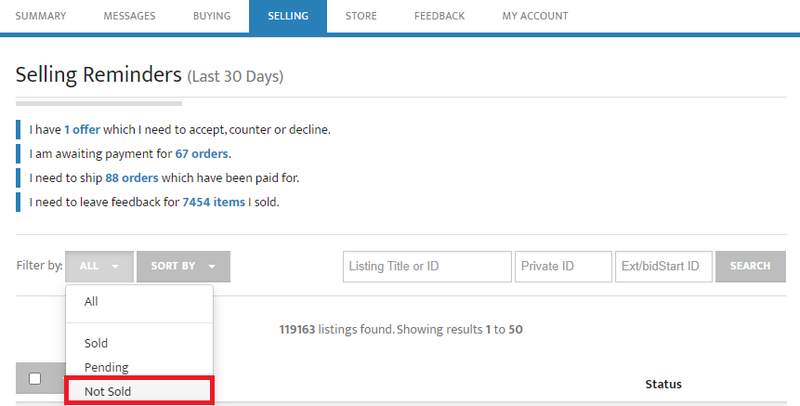Open 7454 items needing feedback
This screenshot has width=800, height=406.
pos(214,202)
